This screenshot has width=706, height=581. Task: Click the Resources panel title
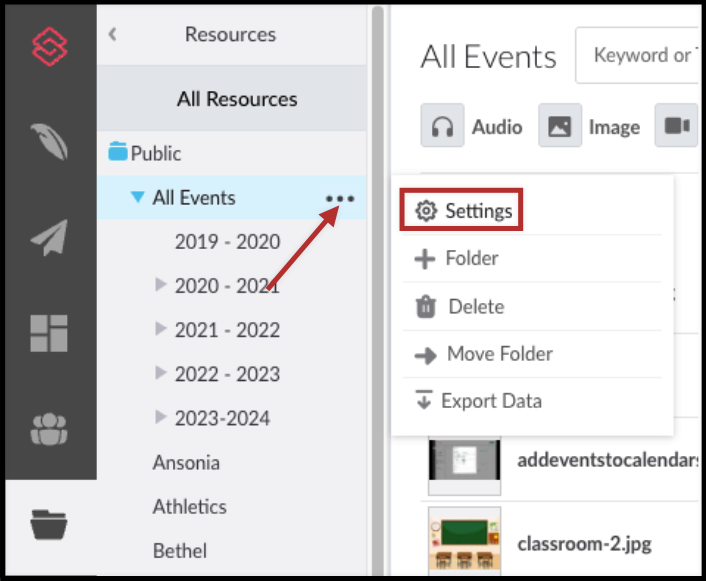click(231, 34)
